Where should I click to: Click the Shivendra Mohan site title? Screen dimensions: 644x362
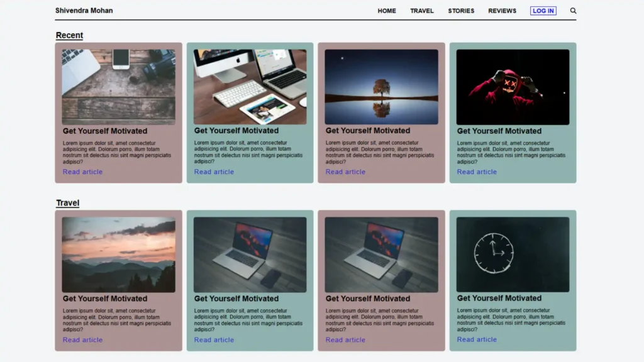(84, 10)
